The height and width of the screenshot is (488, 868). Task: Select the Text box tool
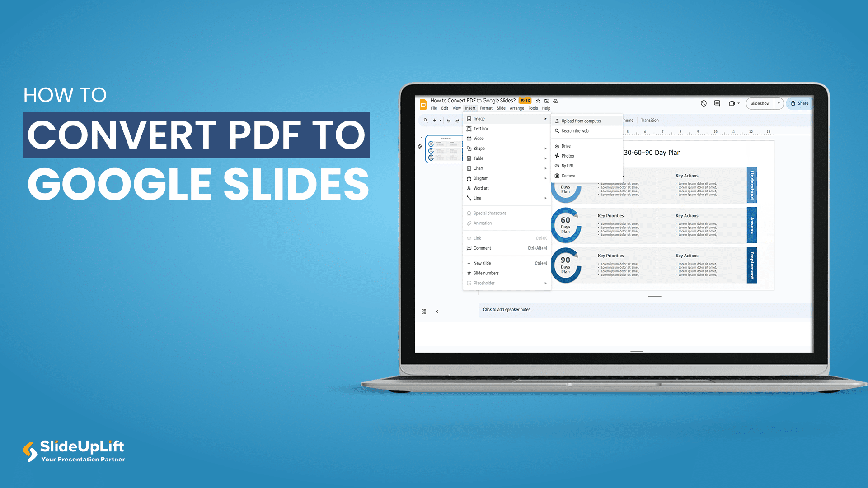click(x=481, y=128)
